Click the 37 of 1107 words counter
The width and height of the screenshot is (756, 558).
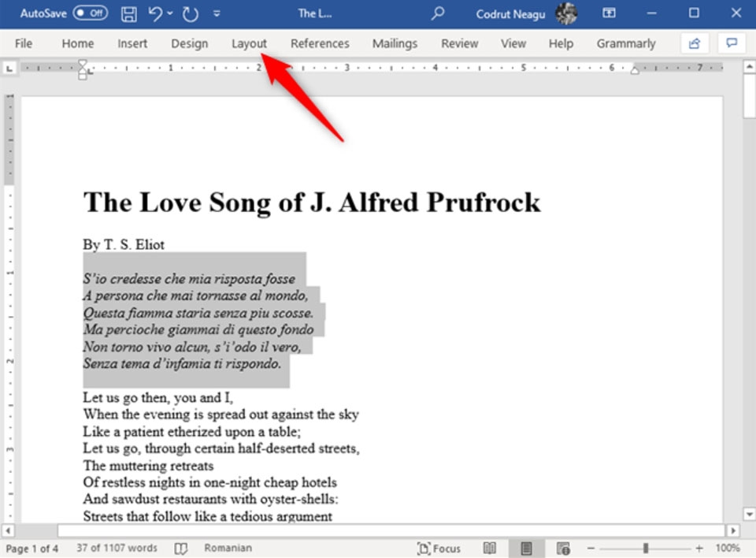[117, 548]
